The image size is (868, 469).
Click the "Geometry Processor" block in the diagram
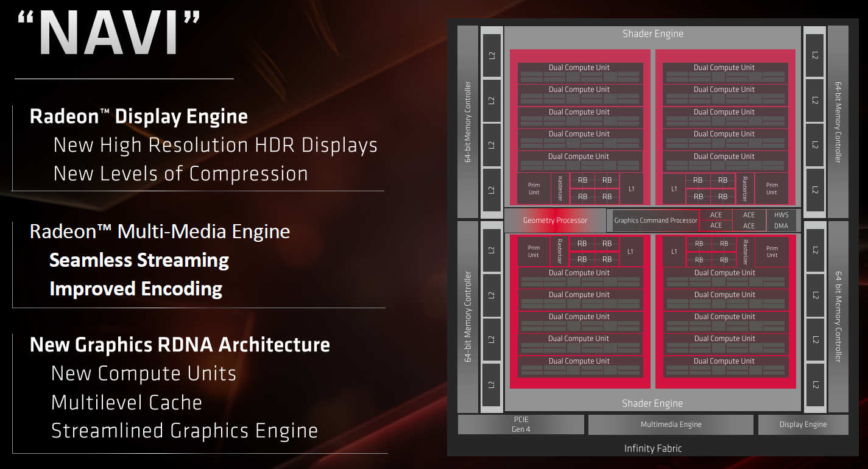(556, 220)
